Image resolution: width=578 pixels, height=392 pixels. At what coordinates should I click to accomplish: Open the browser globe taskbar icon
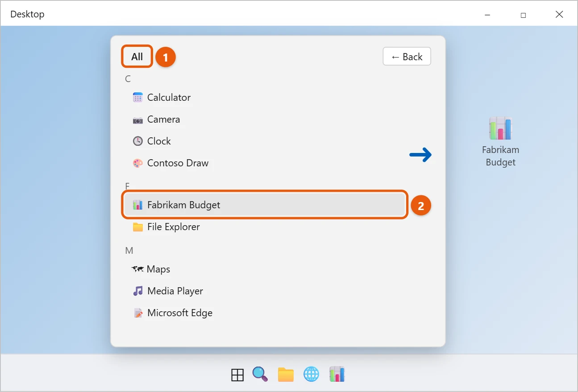pos(311,374)
